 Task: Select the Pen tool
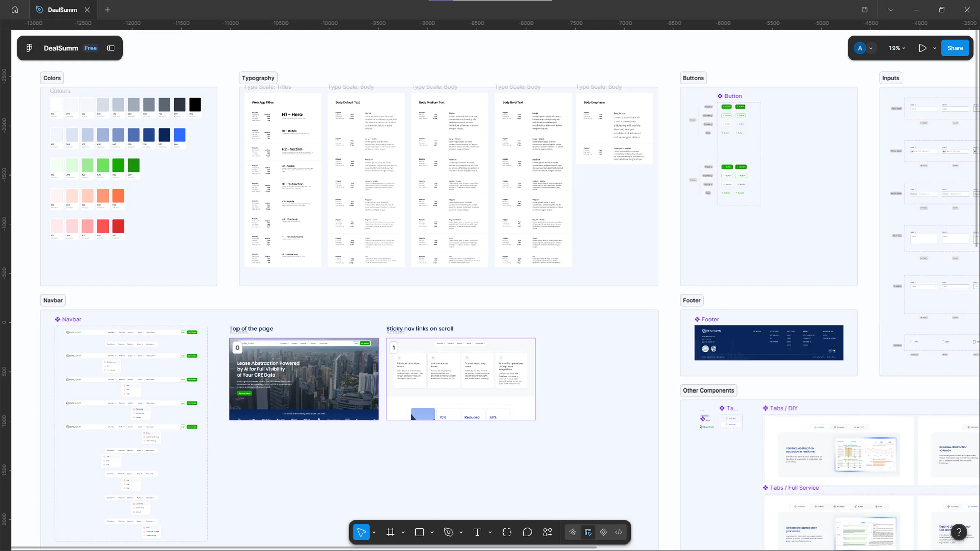tap(448, 532)
